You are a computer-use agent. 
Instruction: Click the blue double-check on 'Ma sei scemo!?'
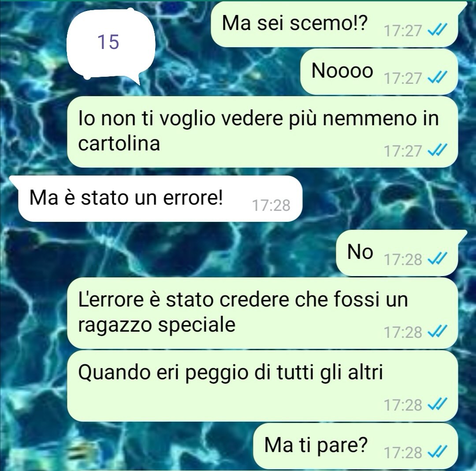(437, 30)
